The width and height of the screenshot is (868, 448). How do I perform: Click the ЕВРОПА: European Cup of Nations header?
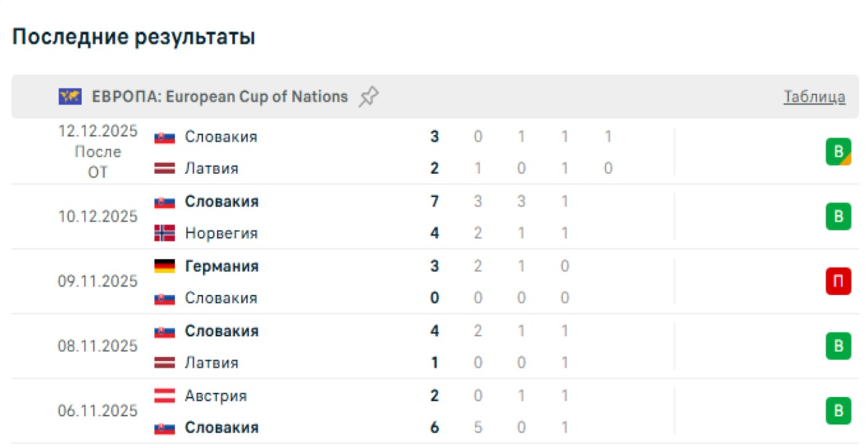pyautogui.click(x=220, y=97)
